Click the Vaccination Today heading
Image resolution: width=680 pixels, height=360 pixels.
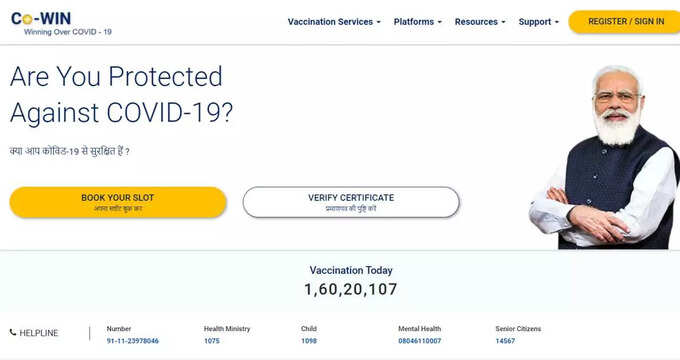[x=351, y=270]
